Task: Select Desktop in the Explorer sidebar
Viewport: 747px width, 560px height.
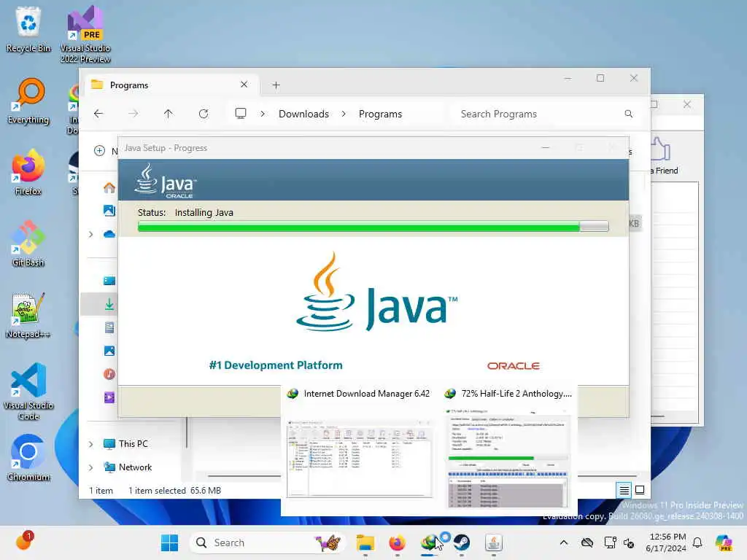Action: click(109, 281)
